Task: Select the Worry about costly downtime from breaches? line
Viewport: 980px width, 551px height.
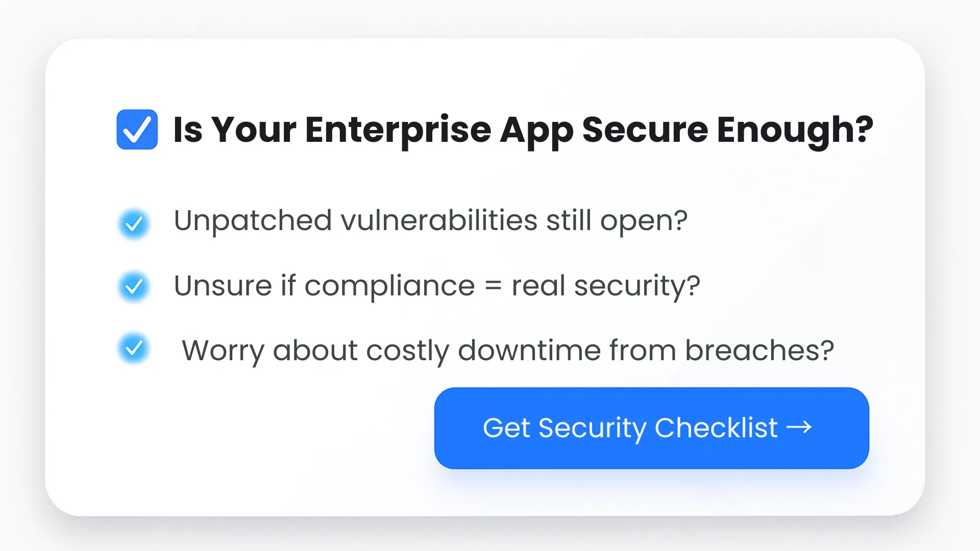Action: tap(507, 350)
